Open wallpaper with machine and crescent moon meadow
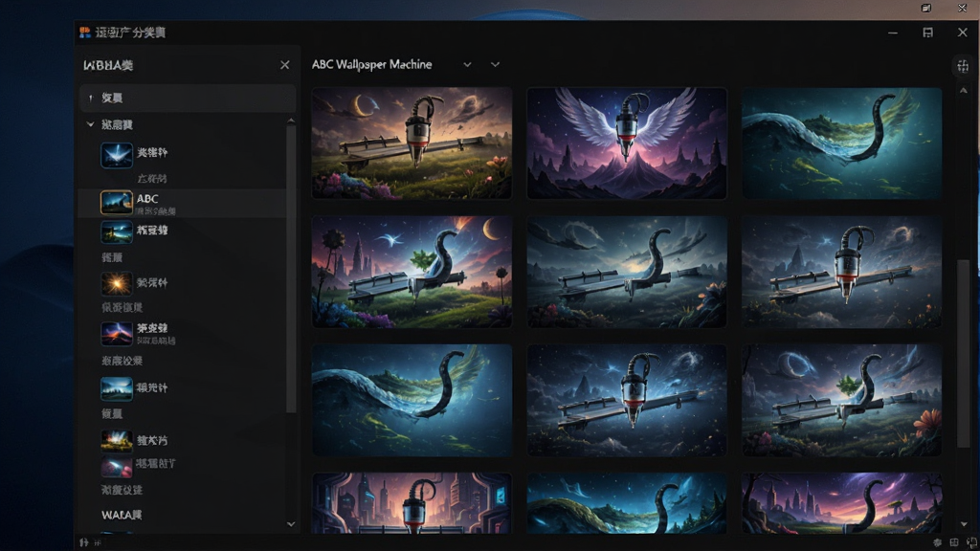980x551 pixels. [x=412, y=143]
